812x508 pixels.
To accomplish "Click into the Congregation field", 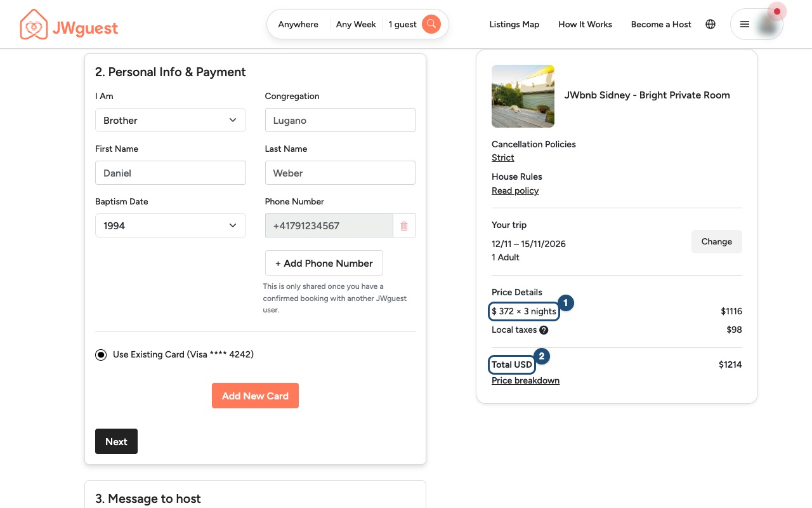I will pyautogui.click(x=340, y=120).
